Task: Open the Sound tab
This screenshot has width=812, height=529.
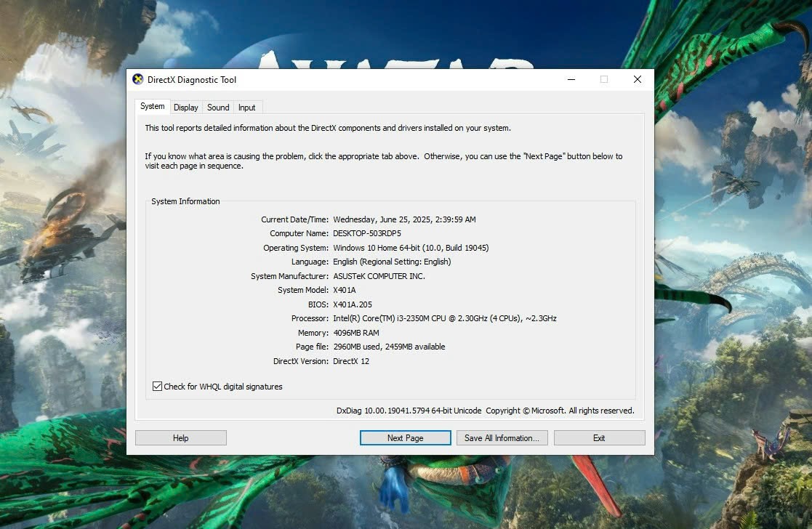Action: pyautogui.click(x=218, y=107)
